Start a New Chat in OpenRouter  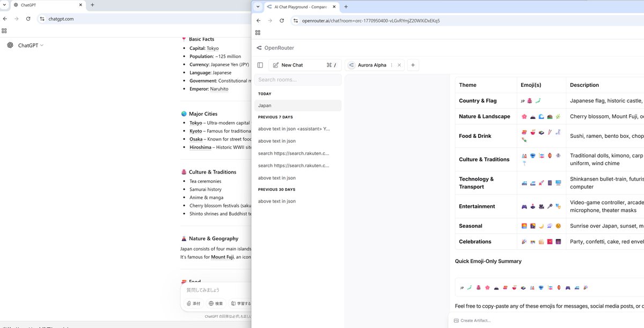coord(305,65)
